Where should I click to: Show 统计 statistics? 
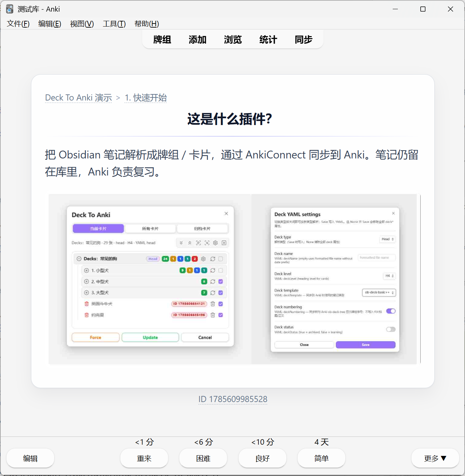coord(268,40)
